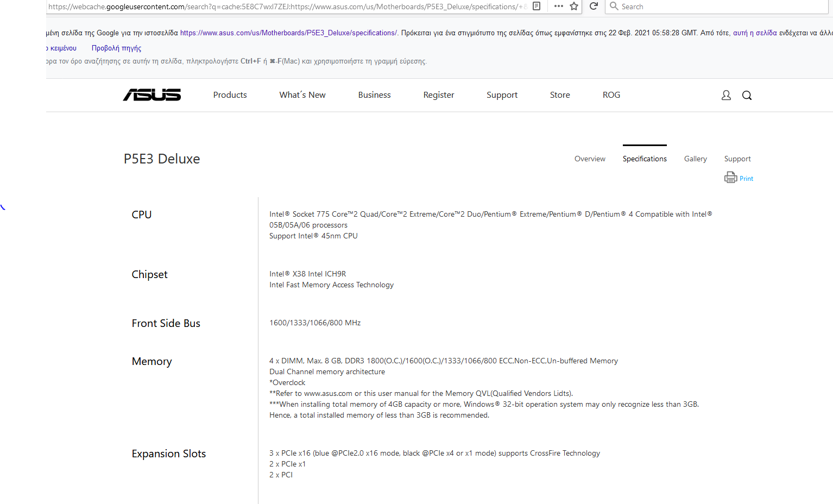
Task: Reload the page
Action: click(x=594, y=6)
